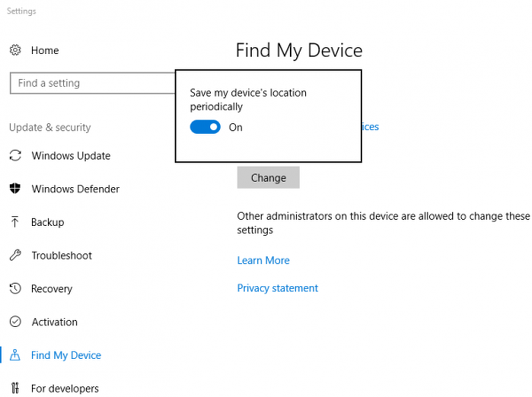Click the Find a setting search box
This screenshot has height=397, width=532.
[x=90, y=83]
